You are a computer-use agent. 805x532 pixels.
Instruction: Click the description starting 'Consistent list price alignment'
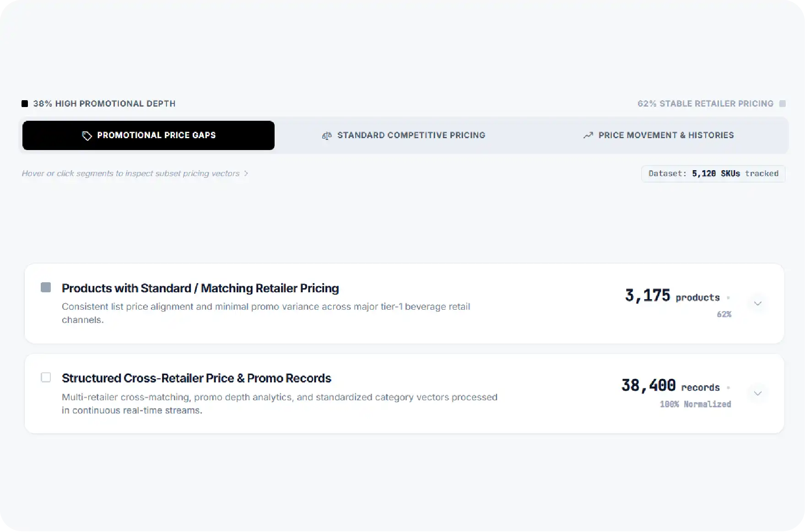[266, 313]
